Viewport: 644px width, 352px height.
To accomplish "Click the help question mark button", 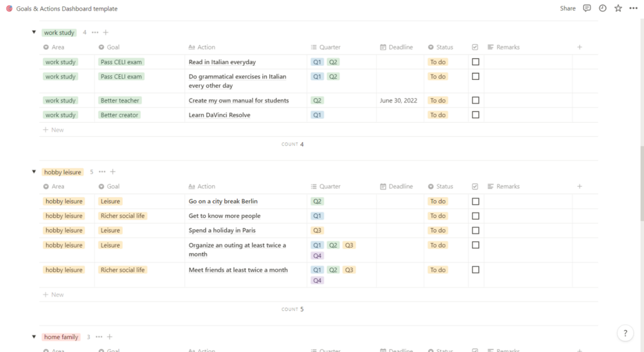I will click(x=625, y=333).
